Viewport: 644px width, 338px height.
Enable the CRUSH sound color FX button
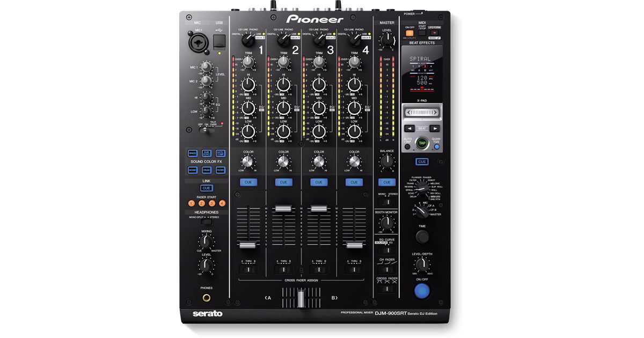pyautogui.click(x=207, y=170)
